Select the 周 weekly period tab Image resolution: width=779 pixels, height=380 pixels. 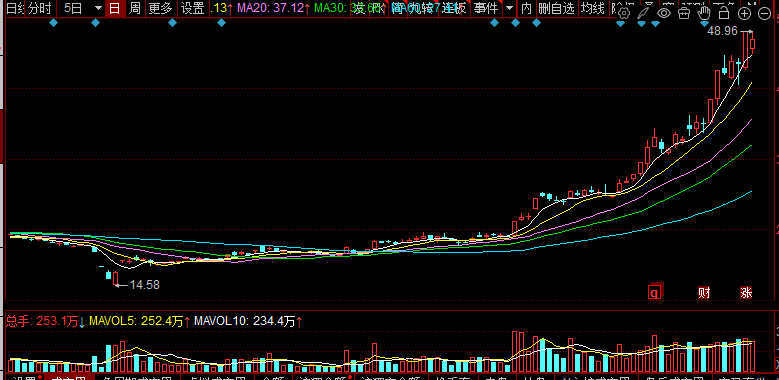(x=135, y=8)
